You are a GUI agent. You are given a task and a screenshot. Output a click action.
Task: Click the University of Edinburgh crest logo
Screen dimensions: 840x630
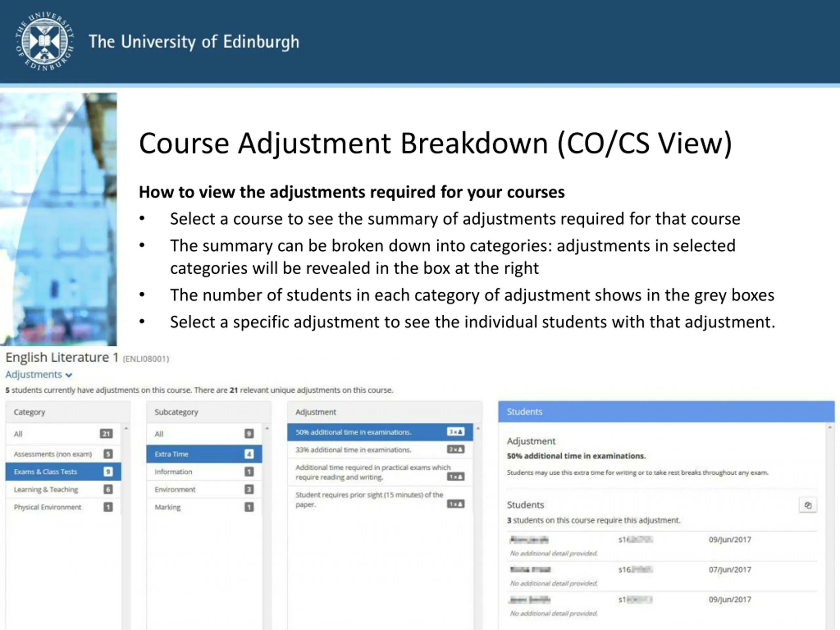coord(45,41)
